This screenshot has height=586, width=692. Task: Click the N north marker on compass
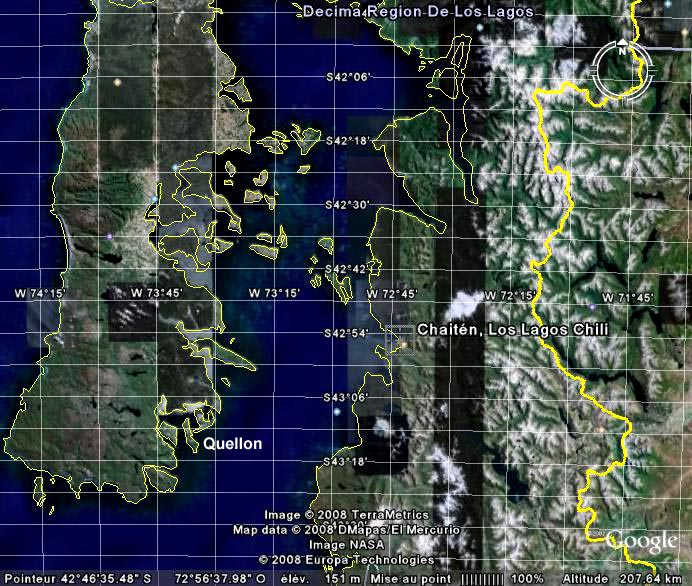pos(622,49)
